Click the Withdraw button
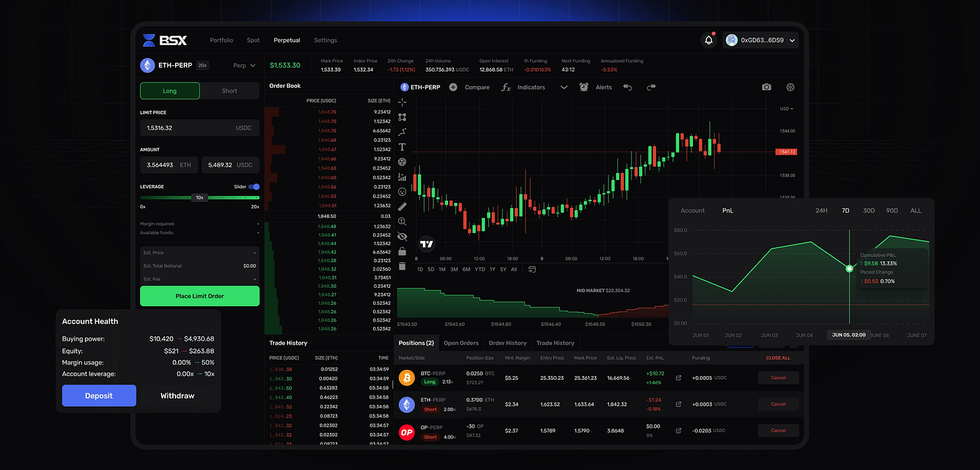The image size is (980, 470). pos(178,396)
